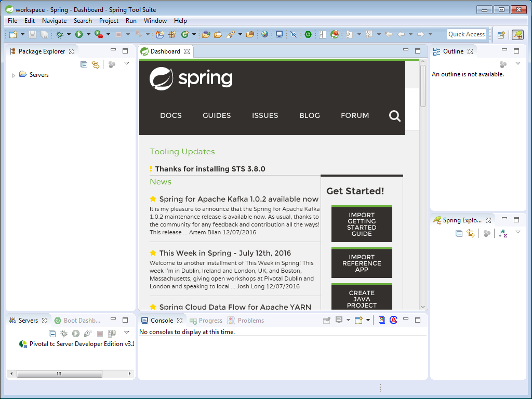Open the File menu
Screen dimensions: 532x399
[x=12, y=21]
